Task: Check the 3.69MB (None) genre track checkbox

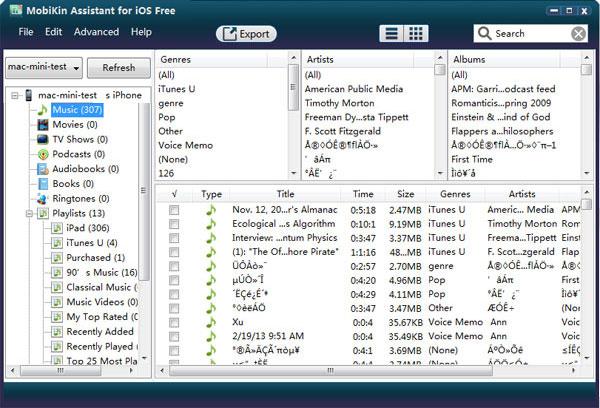Action: pyautogui.click(x=174, y=351)
